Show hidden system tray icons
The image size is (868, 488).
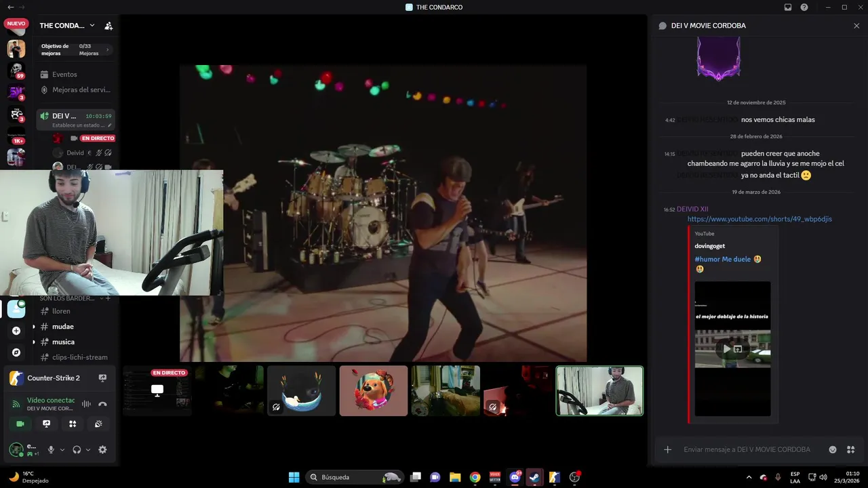pyautogui.click(x=748, y=477)
